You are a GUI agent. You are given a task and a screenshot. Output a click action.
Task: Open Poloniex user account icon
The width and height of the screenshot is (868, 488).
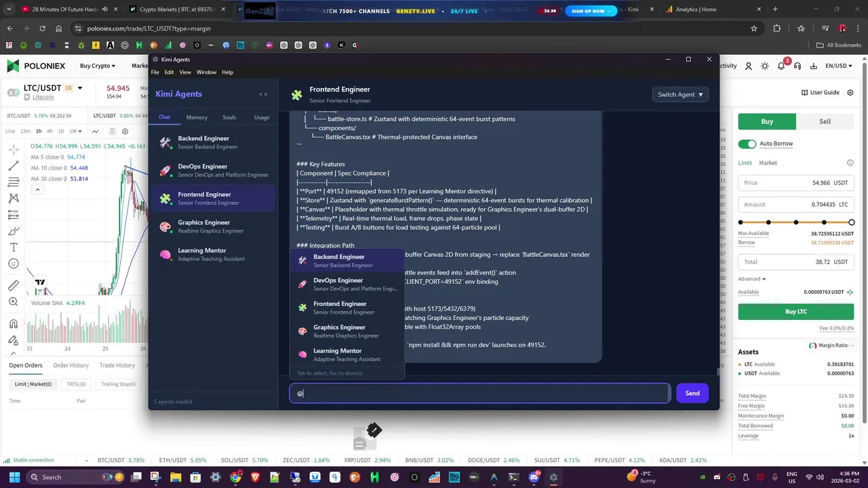click(749, 66)
